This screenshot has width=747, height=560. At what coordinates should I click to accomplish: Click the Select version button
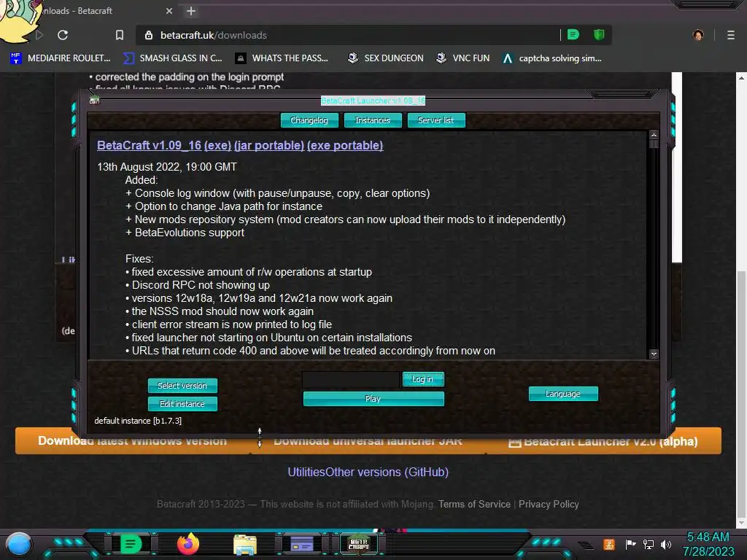click(182, 386)
